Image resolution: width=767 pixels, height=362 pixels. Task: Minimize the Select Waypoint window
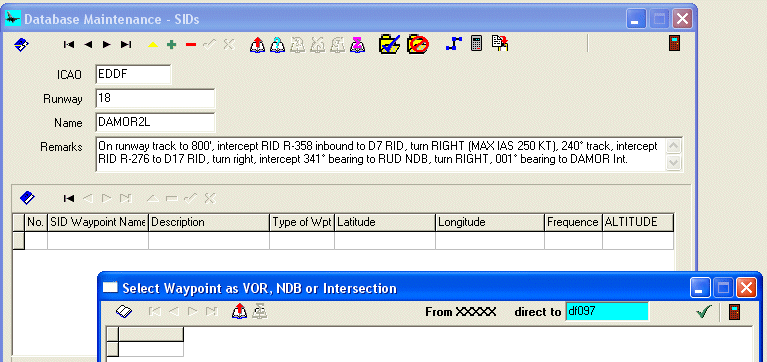click(x=699, y=288)
